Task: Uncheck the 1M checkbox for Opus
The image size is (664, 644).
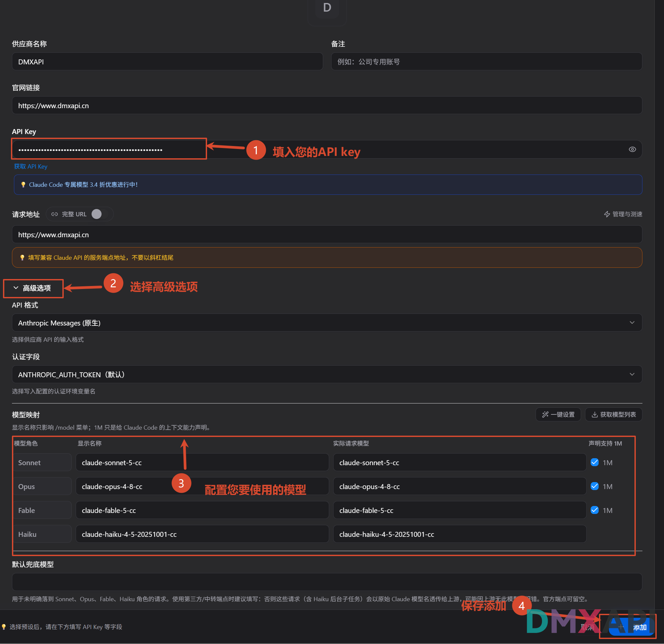Action: pyautogui.click(x=595, y=486)
